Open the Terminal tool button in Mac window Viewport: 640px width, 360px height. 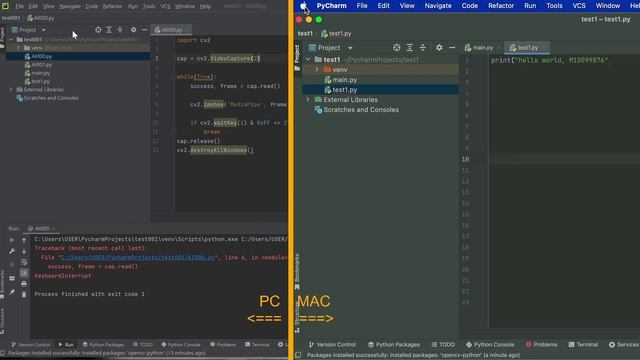coord(583,345)
